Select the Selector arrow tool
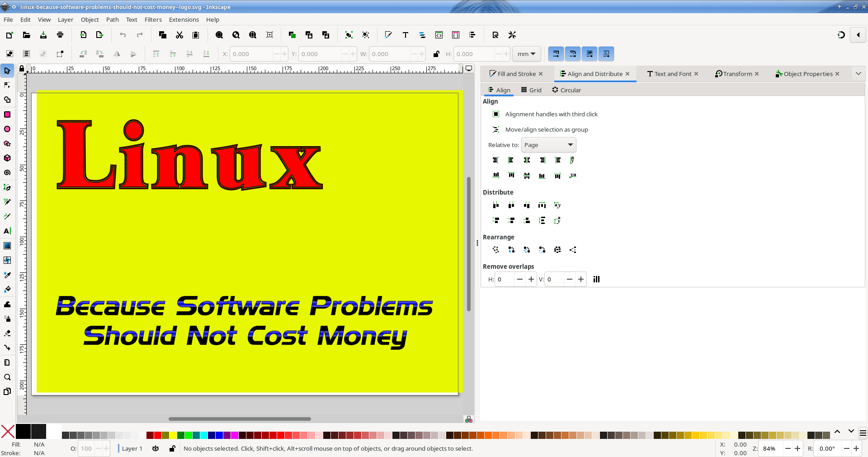The height and width of the screenshot is (457, 868). coord(7,71)
